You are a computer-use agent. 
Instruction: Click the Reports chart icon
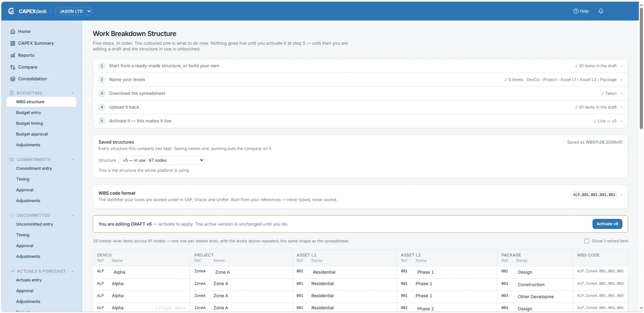(13, 55)
